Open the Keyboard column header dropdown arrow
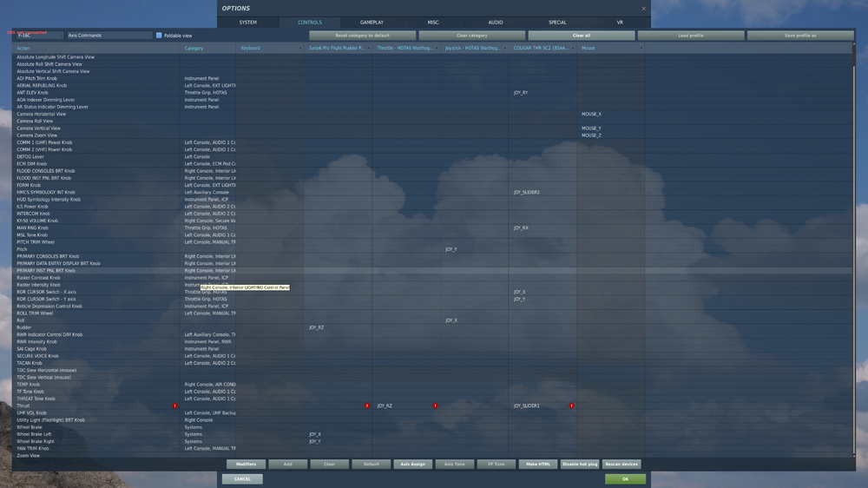 [x=300, y=48]
